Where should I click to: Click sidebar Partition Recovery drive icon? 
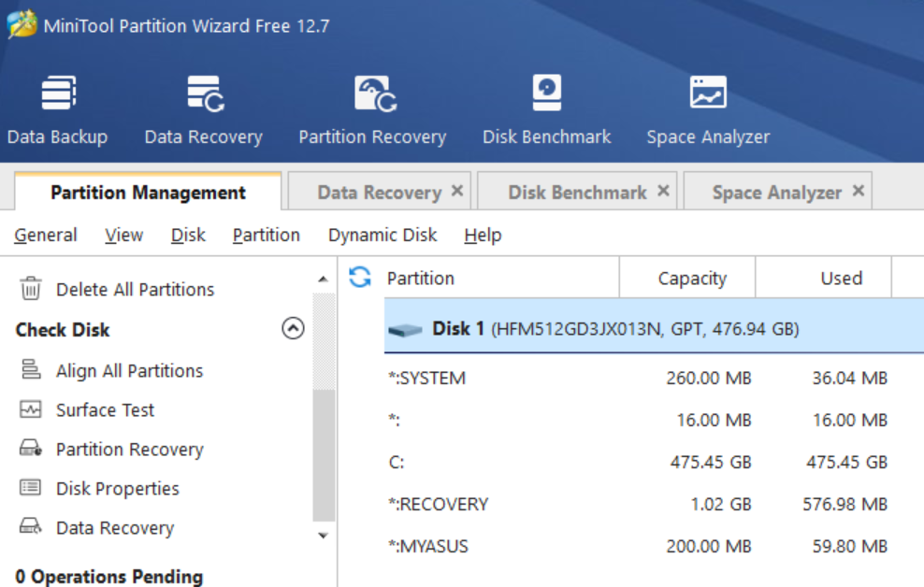coord(31,448)
